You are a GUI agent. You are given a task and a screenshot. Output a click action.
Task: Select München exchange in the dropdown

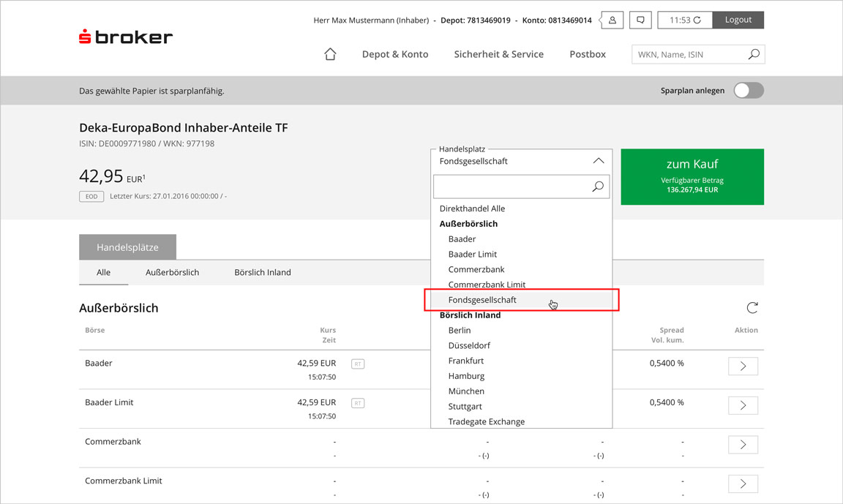(466, 391)
